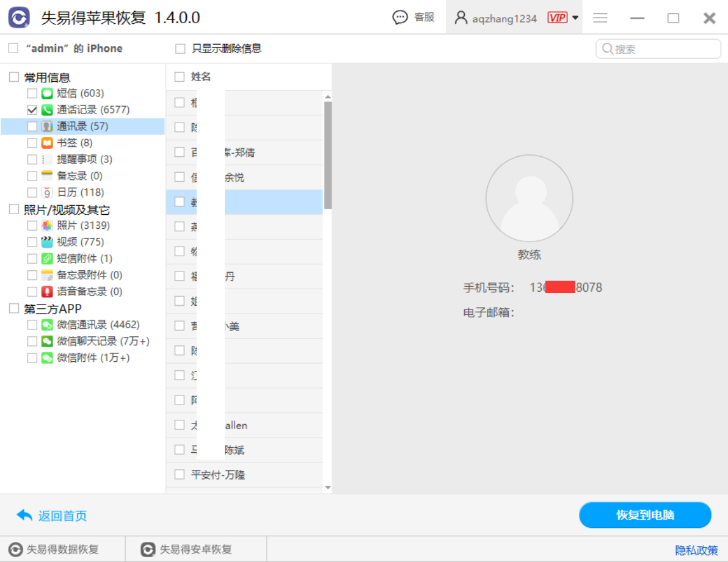Click in the 搜索 search field
Screen dimensions: 728x562
658,49
